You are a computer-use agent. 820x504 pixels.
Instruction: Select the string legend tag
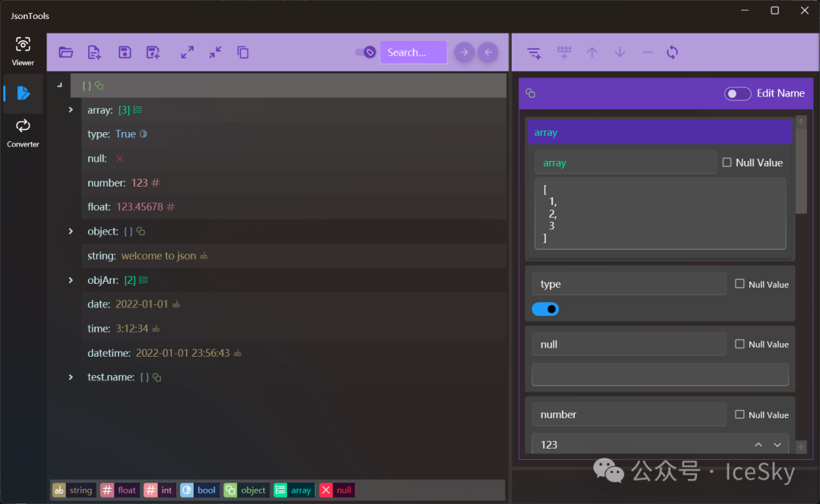pos(74,490)
